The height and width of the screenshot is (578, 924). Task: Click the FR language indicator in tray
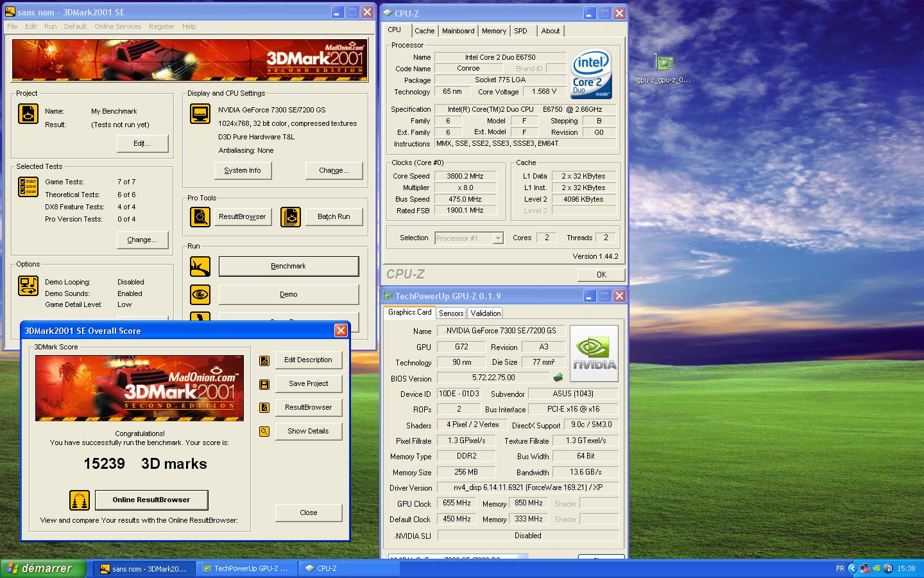pyautogui.click(x=840, y=568)
